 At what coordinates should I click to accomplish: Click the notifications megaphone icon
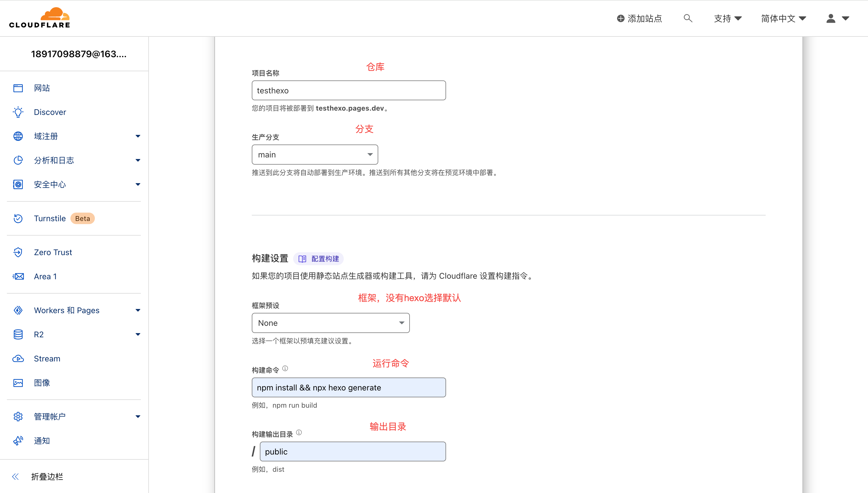pos(18,440)
